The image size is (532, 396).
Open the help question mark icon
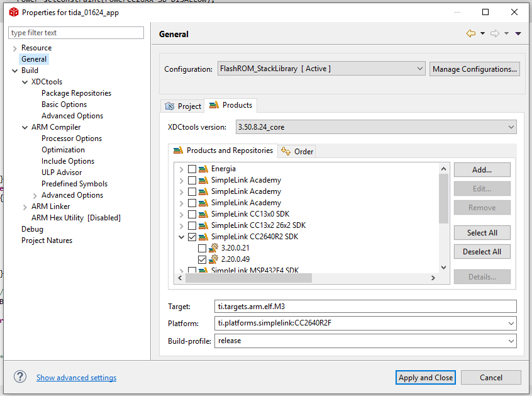tap(20, 376)
